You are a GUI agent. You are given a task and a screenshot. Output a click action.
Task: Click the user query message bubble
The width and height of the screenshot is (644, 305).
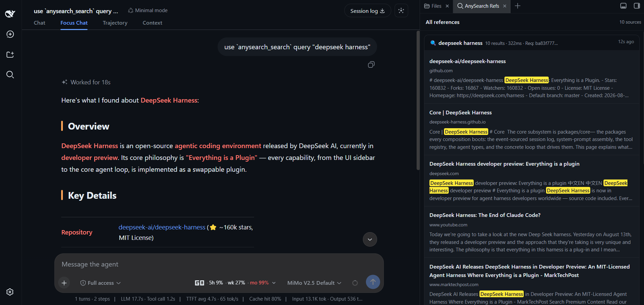tap(297, 47)
